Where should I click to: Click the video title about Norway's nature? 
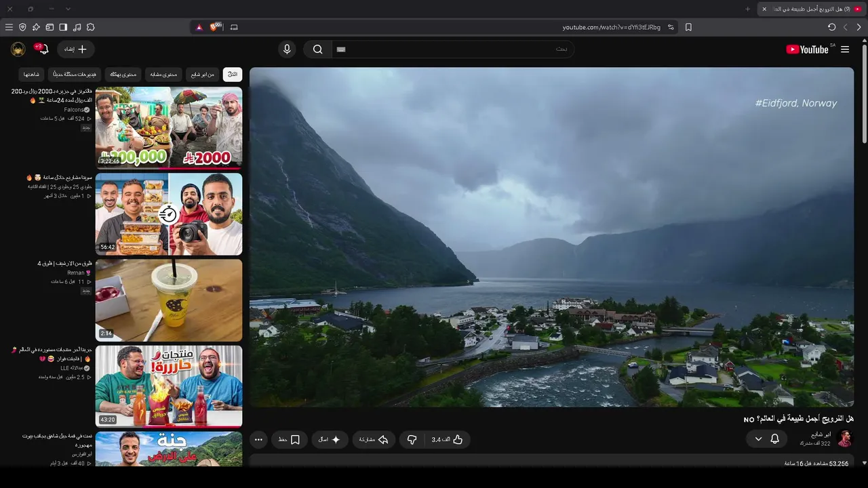[x=798, y=419]
